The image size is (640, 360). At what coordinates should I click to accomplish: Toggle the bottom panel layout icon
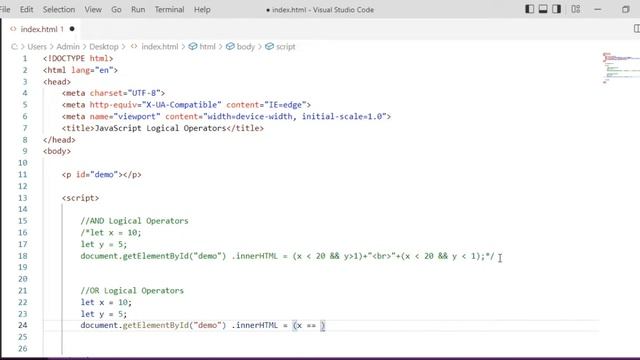pyautogui.click(x=543, y=9)
